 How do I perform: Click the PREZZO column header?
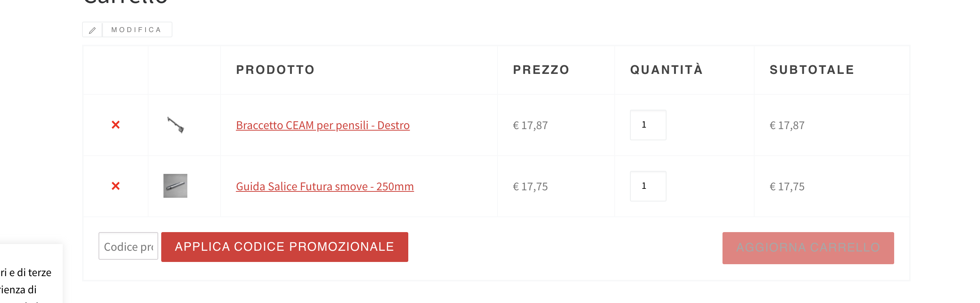542,70
